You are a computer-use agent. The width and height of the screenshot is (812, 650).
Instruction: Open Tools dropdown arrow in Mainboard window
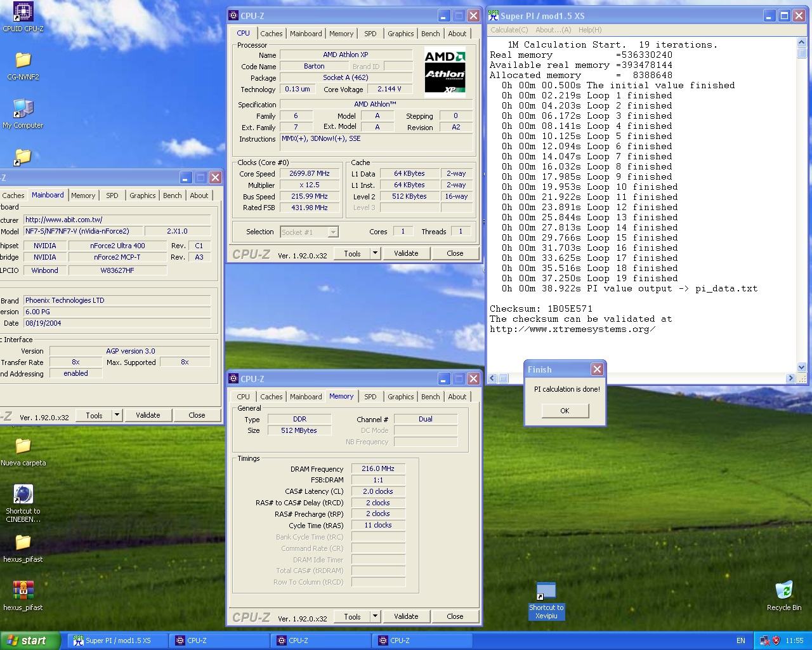[x=117, y=415]
